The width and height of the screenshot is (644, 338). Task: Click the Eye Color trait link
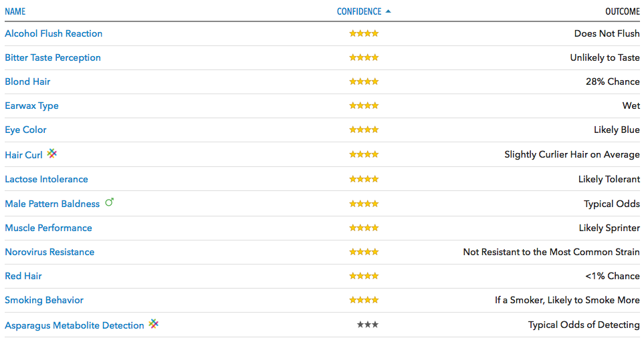[25, 130]
